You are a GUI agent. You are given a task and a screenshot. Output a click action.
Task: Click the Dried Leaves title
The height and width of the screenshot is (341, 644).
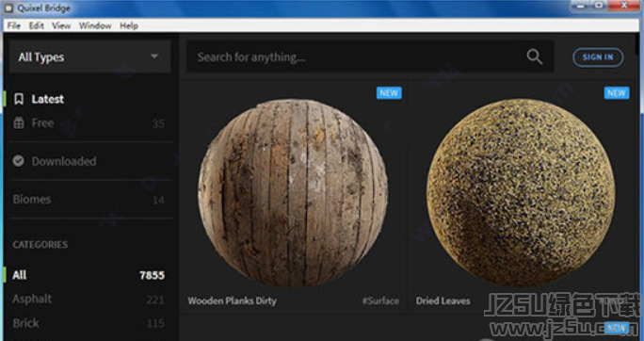(x=443, y=300)
